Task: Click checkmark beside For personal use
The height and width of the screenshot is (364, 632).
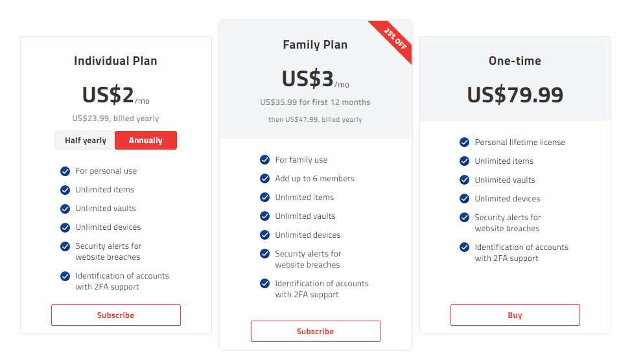Action: pos(65,171)
